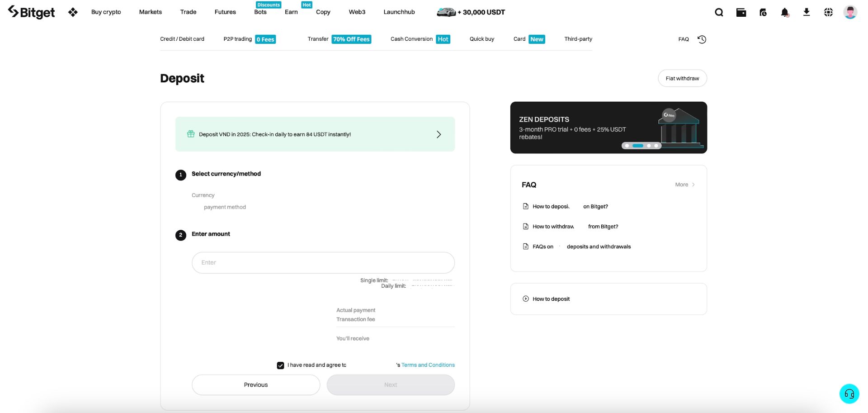The width and height of the screenshot is (868, 413).
Task: Open the Copy menu
Action: tap(323, 12)
